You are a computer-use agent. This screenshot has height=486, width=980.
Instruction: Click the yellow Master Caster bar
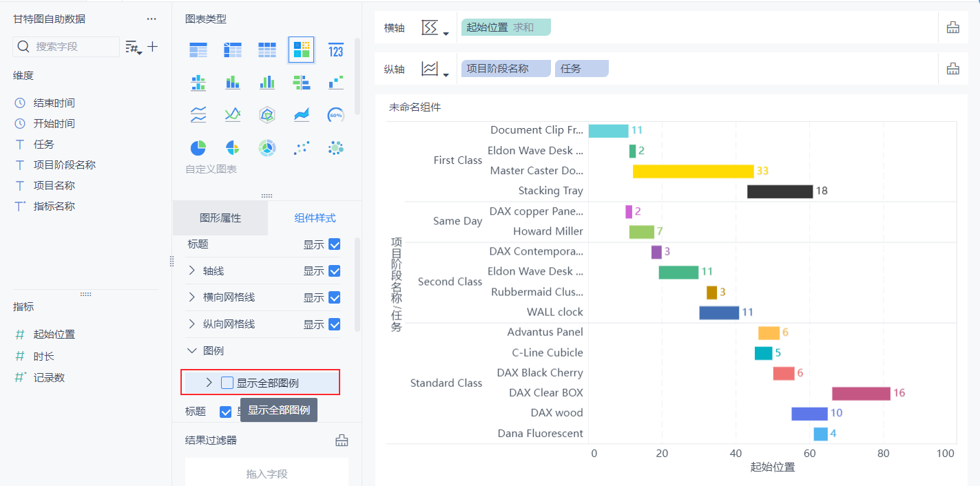coord(694,171)
